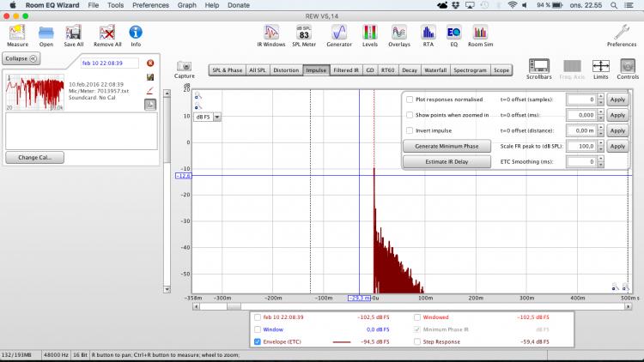
Task: Open Spotlight search in menu bar
Action: tap(614, 5)
